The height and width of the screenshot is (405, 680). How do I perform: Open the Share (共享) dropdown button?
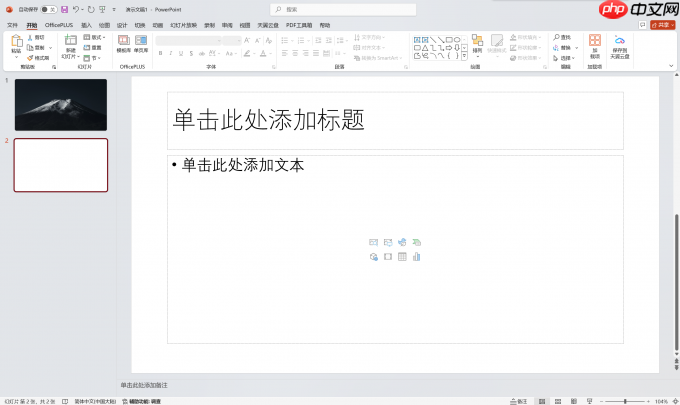pyautogui.click(x=663, y=25)
